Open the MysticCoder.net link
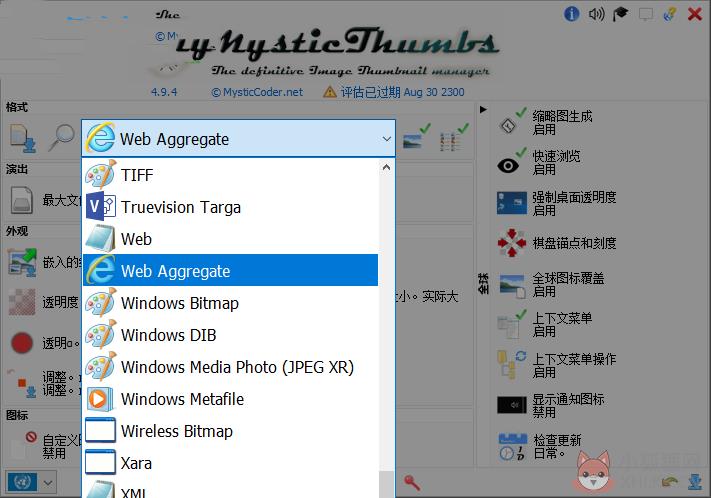 [x=257, y=92]
